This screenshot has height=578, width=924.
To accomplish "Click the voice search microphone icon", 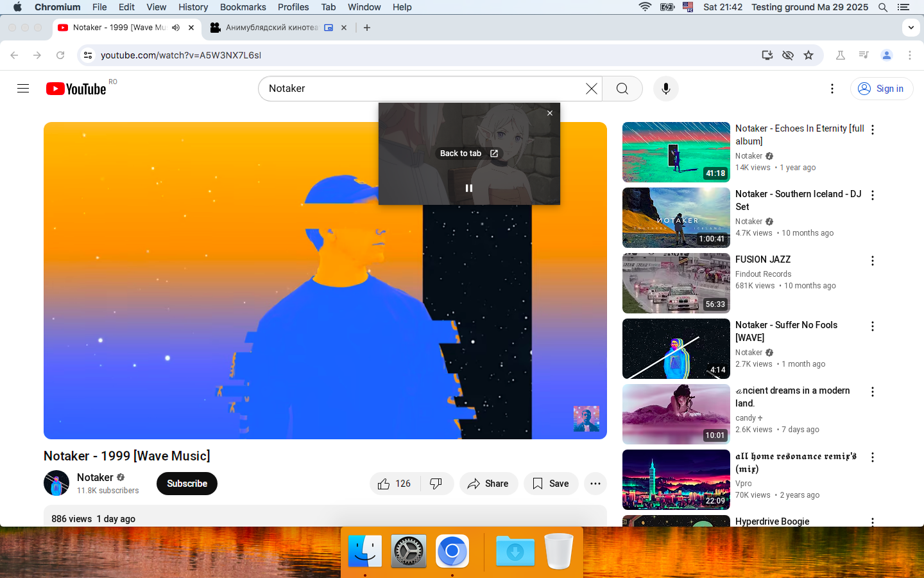I will coord(665,89).
